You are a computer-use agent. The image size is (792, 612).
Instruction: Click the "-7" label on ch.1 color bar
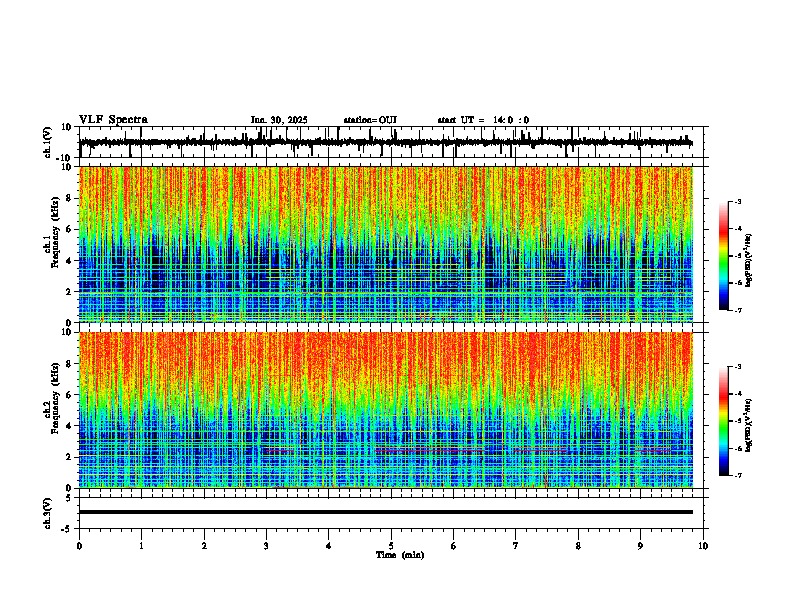(737, 310)
